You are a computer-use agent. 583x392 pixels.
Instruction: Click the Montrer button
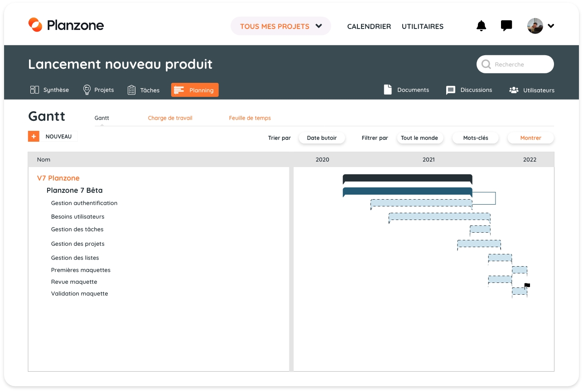(531, 138)
